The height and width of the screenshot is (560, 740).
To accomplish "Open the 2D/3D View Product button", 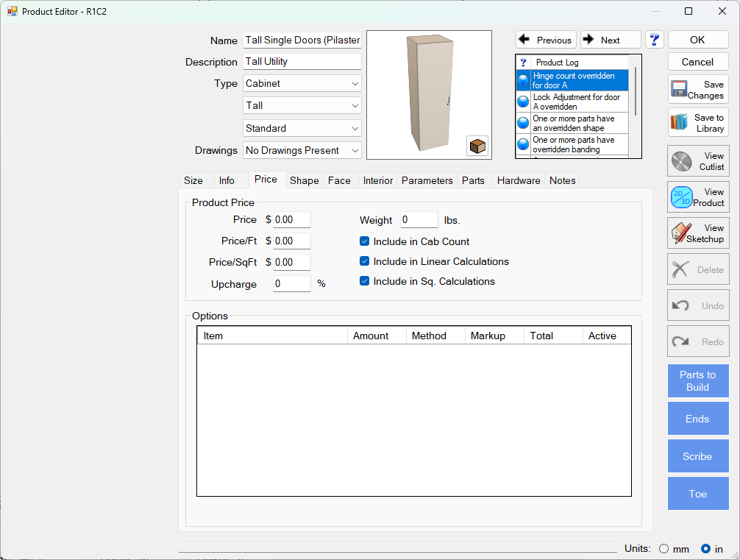I will [698, 197].
